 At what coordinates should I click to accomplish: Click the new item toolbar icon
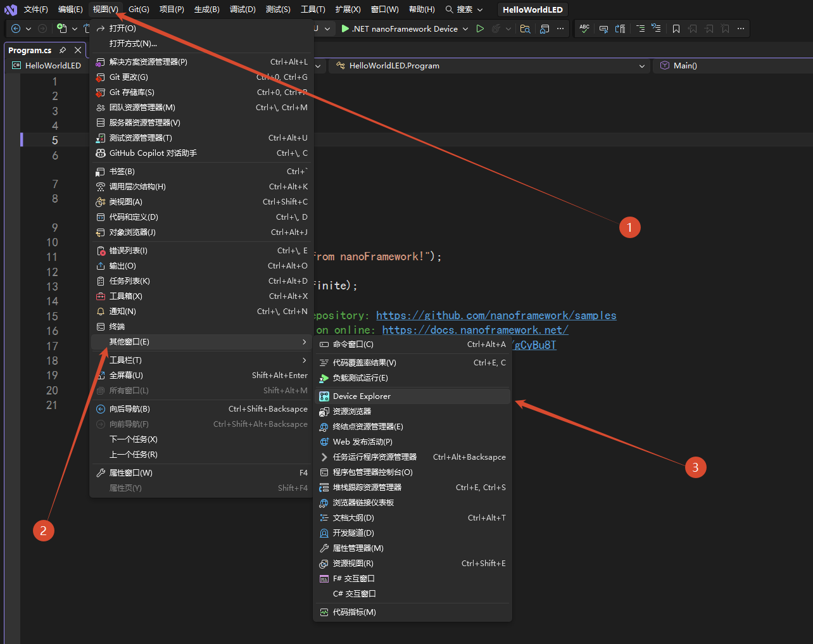[61, 28]
